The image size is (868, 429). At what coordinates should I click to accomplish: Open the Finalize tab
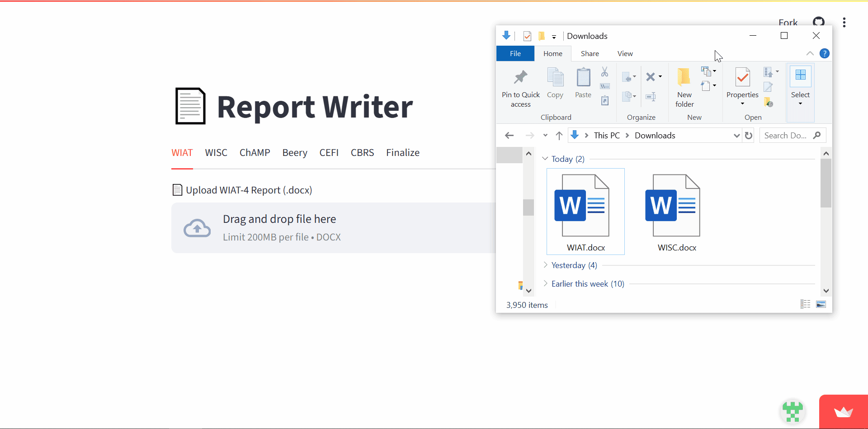[402, 153]
